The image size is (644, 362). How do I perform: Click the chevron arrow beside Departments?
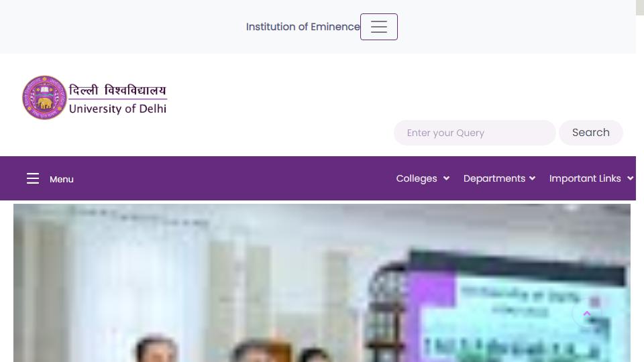coord(532,178)
